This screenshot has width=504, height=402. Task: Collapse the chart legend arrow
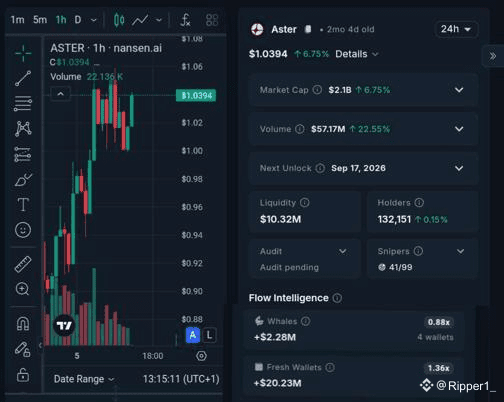(60, 94)
